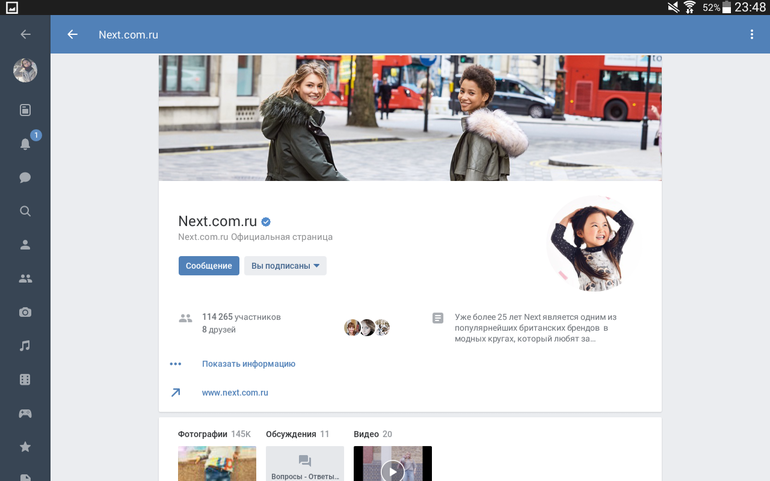The height and width of the screenshot is (481, 770).
Task: Open the Вопросы - Ответы discussion
Action: point(304,463)
